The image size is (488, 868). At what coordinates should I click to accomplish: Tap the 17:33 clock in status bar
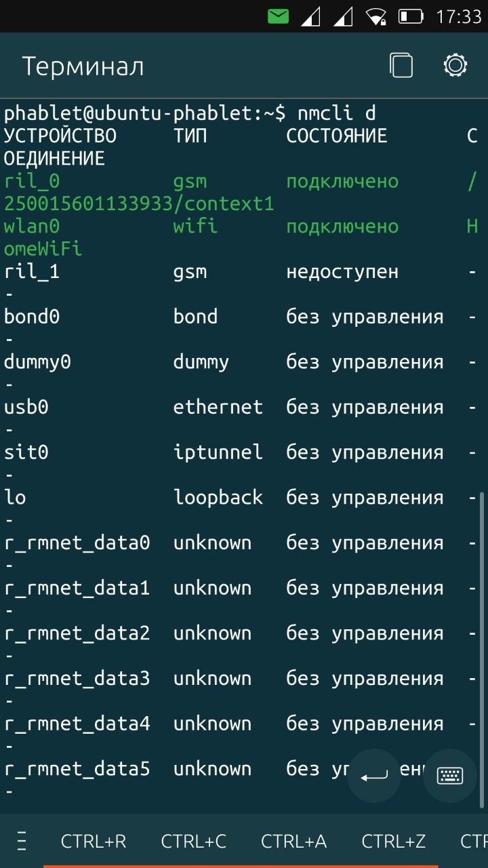tap(458, 16)
